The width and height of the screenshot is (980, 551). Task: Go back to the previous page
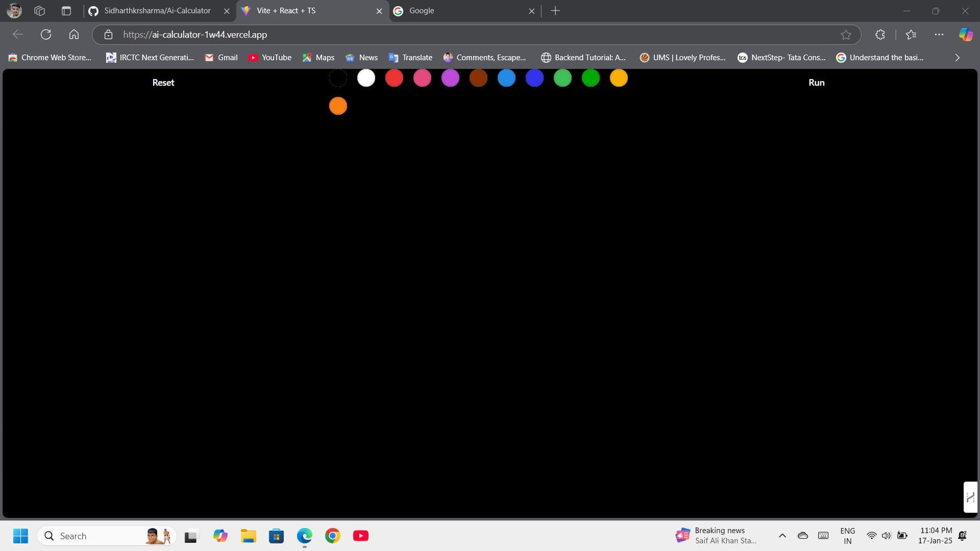(x=18, y=34)
